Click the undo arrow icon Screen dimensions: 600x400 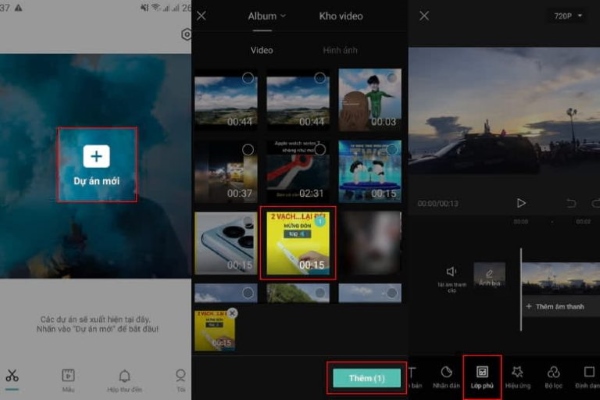point(571,203)
